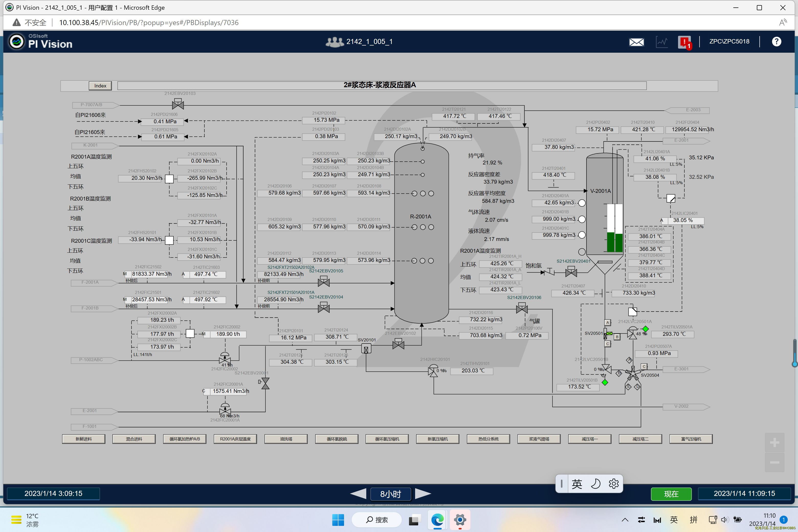Click the 现在 button
798x532 pixels.
coord(671,494)
